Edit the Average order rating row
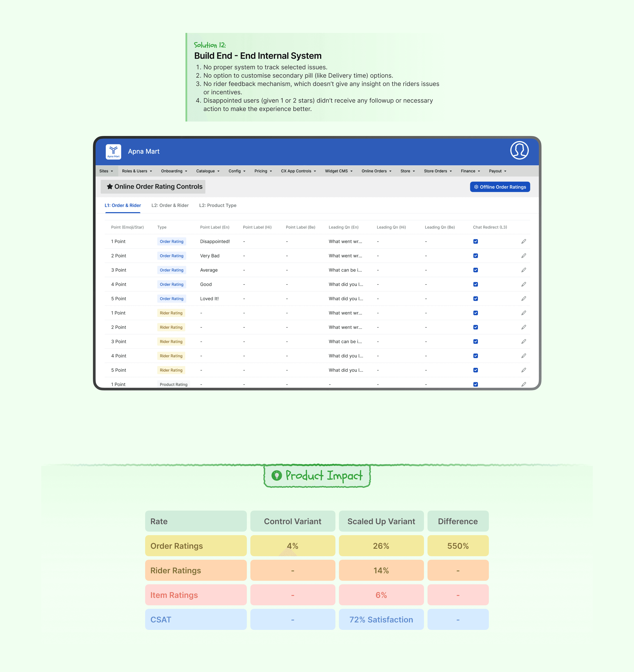 (x=524, y=270)
